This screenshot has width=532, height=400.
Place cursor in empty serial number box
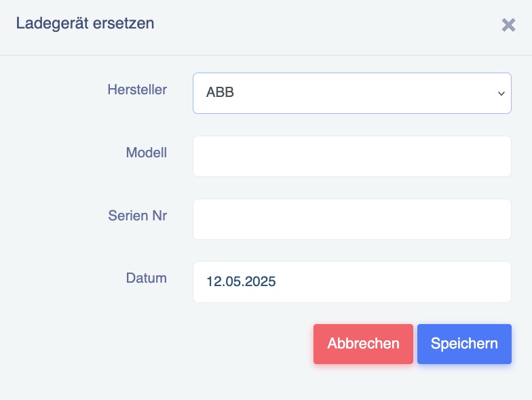tap(351, 220)
